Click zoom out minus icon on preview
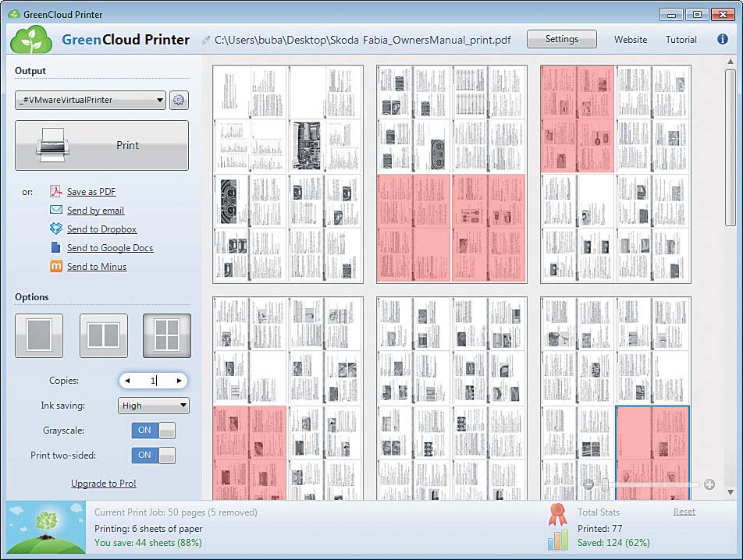The width and height of the screenshot is (743, 560). click(588, 484)
